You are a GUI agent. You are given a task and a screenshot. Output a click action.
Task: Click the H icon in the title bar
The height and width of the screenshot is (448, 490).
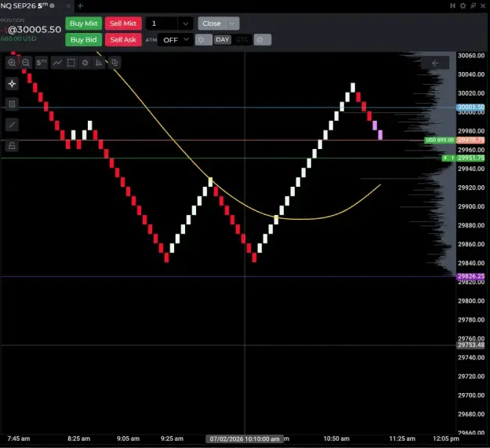[452, 5]
